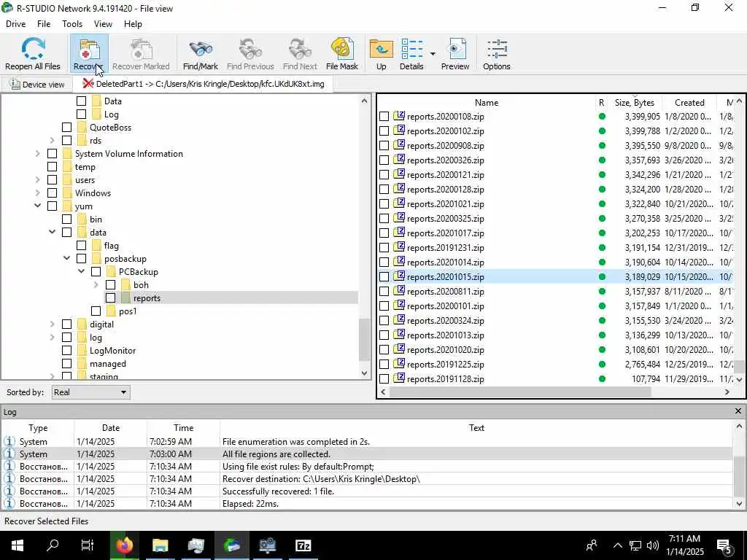This screenshot has height=560, width=747.
Task: Click the Windows Start button
Action: (18, 545)
